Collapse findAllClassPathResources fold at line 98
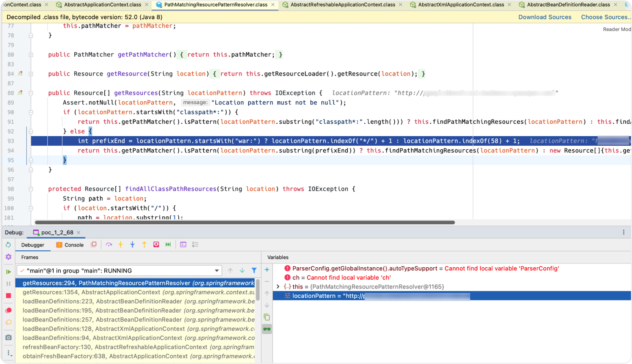The image size is (632, 364). [31, 189]
